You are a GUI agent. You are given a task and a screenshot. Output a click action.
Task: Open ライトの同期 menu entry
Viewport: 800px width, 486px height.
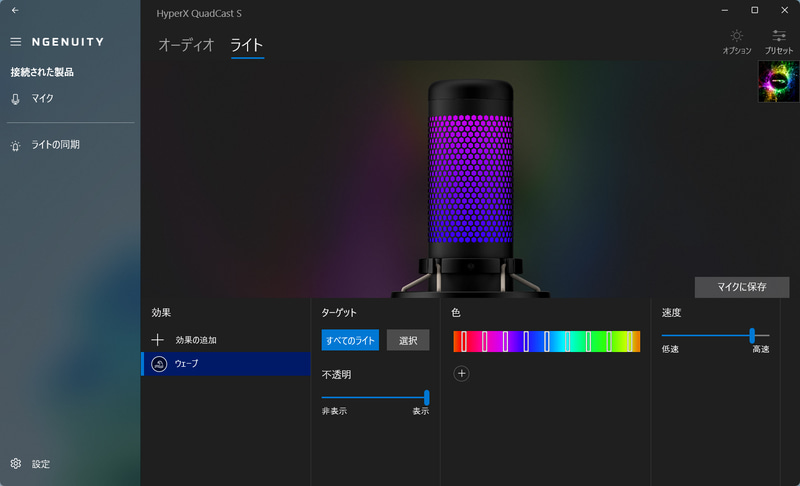point(56,145)
